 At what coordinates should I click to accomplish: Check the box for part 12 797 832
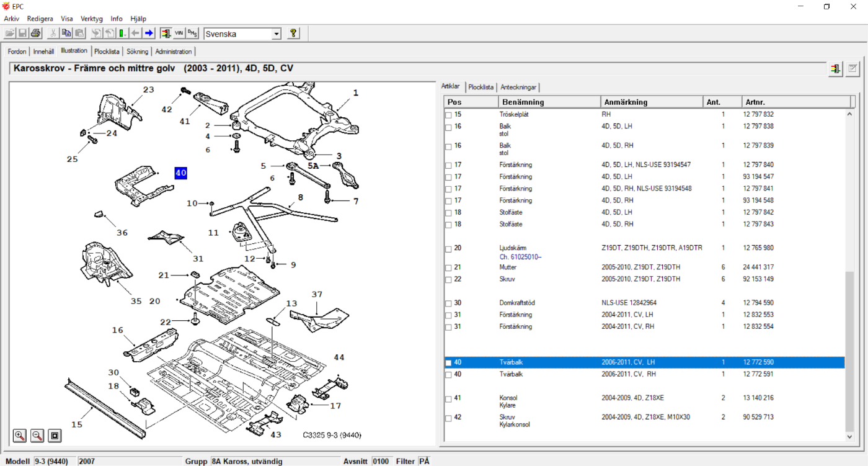(448, 115)
